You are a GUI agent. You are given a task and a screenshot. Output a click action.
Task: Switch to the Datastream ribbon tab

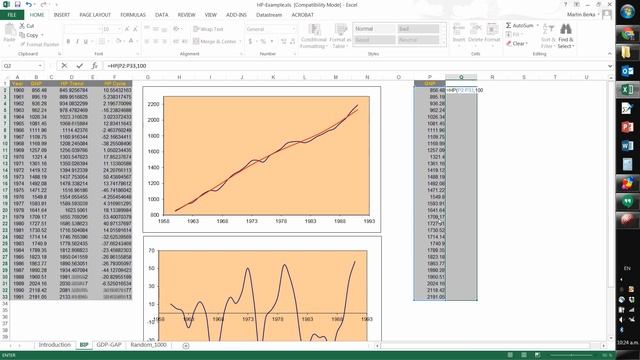[269, 15]
